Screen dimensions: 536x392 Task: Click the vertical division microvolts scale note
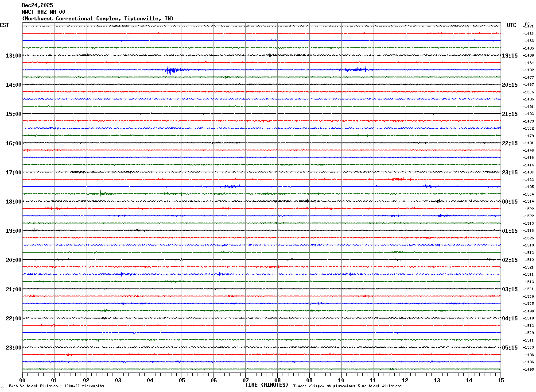click(56, 386)
